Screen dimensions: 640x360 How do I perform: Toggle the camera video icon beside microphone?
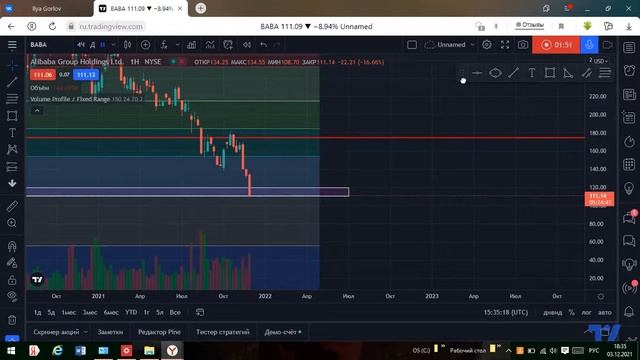608,45
